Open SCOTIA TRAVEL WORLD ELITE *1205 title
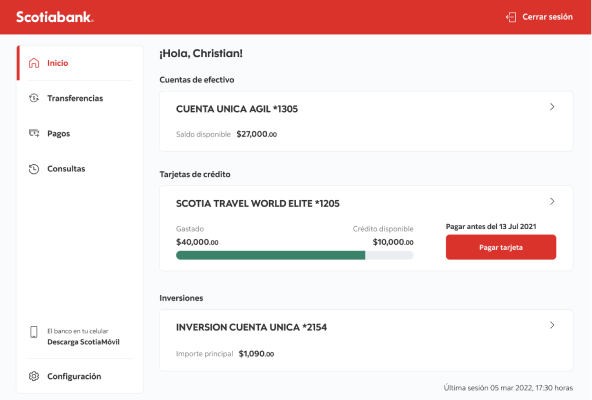 pos(258,204)
